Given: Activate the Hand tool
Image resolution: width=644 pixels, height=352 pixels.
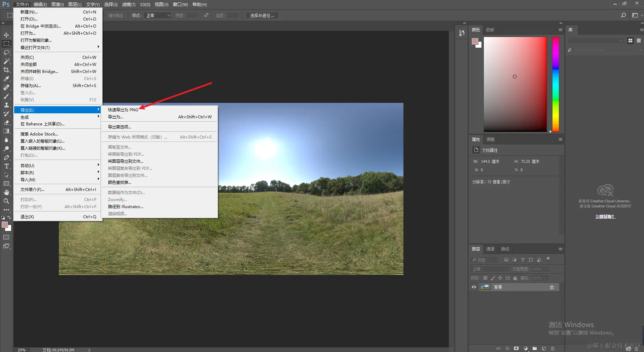Looking at the screenshot, I should (6, 192).
